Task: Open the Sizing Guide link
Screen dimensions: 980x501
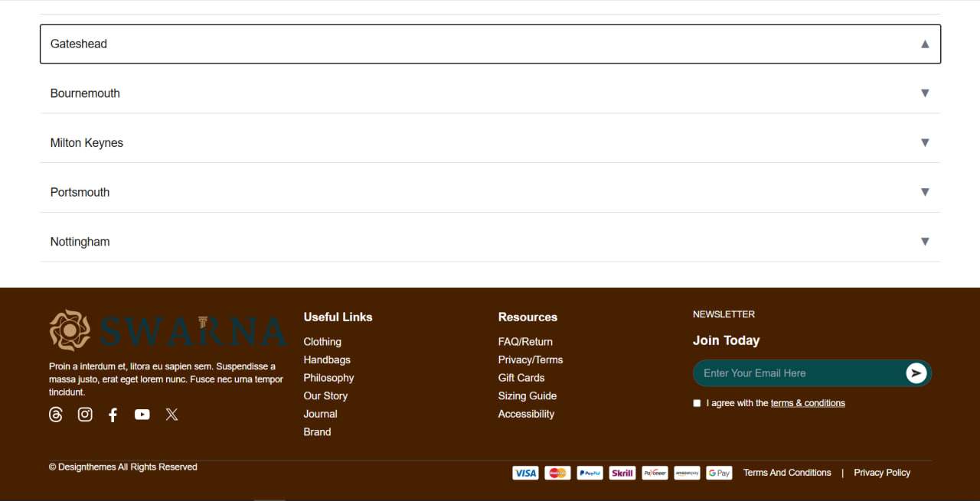Action: click(x=528, y=396)
